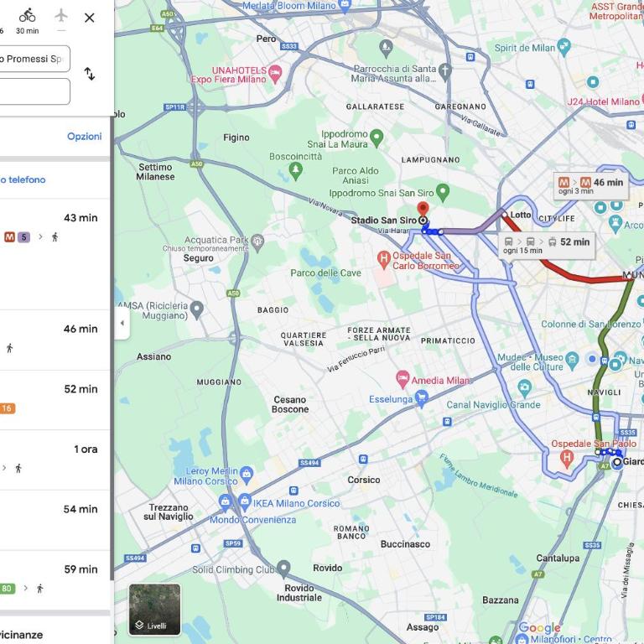The height and width of the screenshot is (644, 644).
Task: Swap start and destination points
Action: 90,74
